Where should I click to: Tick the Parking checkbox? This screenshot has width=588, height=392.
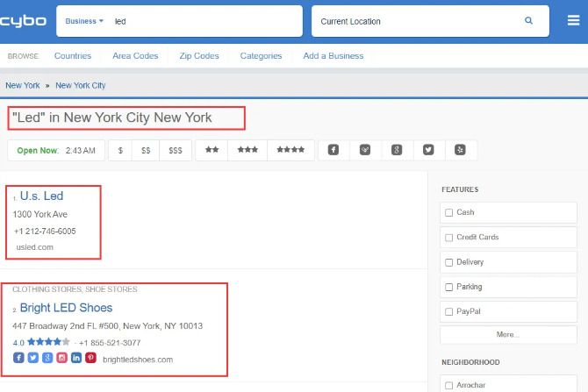pyautogui.click(x=449, y=287)
